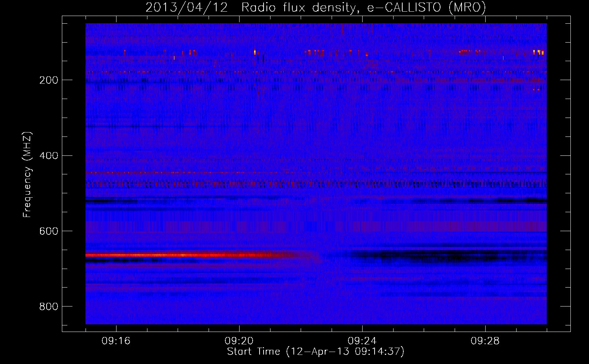589x364 pixels.
Task: Click the 600 frequency tick label
Action: 49,231
